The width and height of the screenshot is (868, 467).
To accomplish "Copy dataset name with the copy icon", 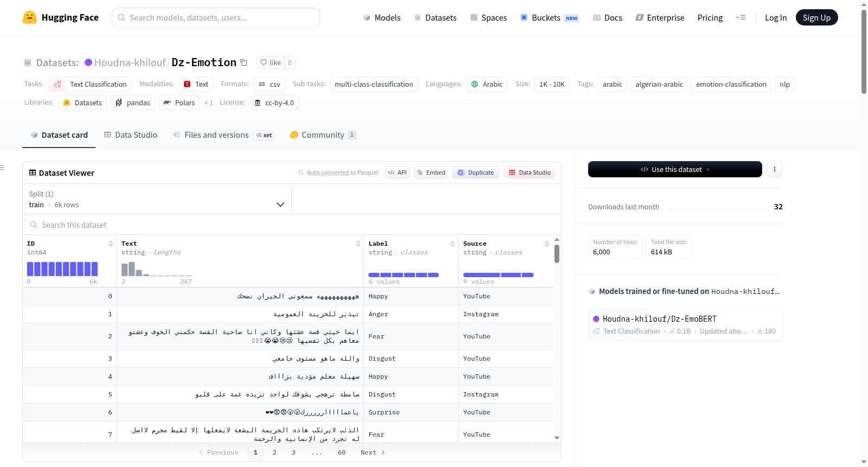I will point(244,63).
